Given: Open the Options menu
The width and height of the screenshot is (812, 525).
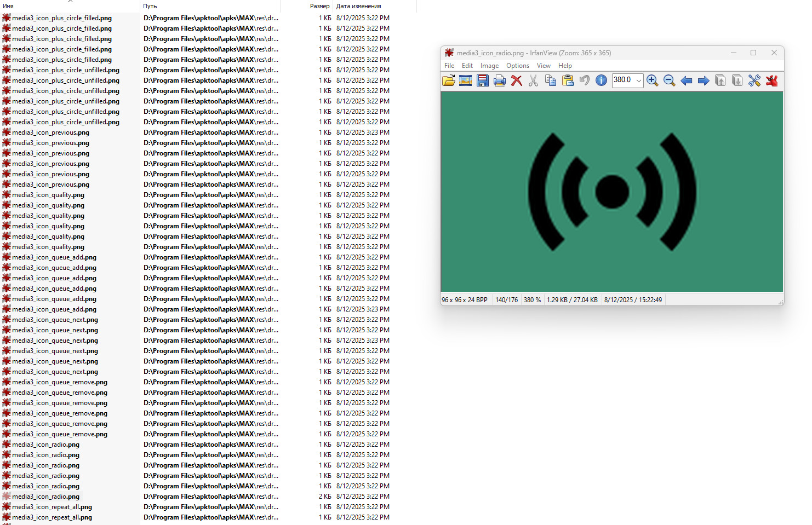Looking at the screenshot, I should [518, 66].
